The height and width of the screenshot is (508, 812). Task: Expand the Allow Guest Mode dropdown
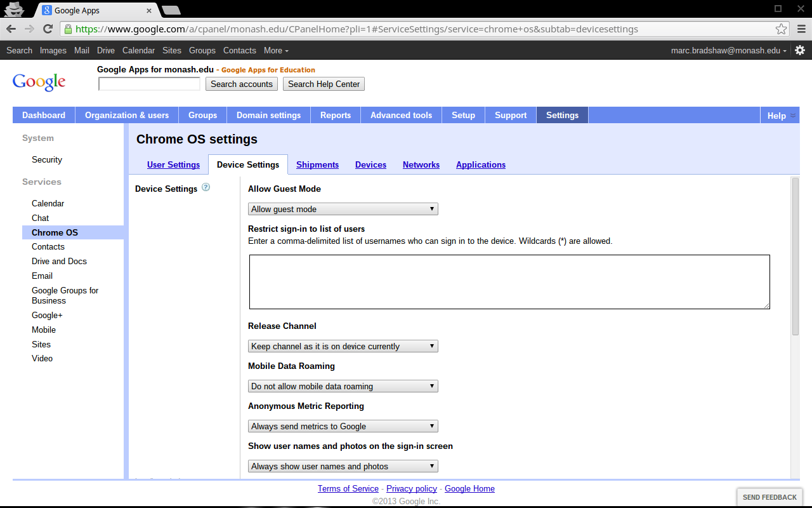pos(343,209)
